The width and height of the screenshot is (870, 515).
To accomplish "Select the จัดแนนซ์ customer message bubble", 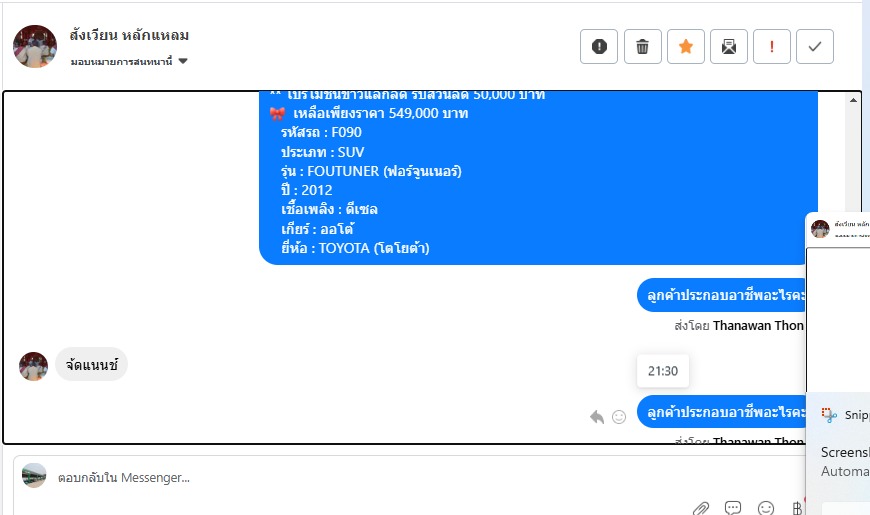I will (92, 365).
